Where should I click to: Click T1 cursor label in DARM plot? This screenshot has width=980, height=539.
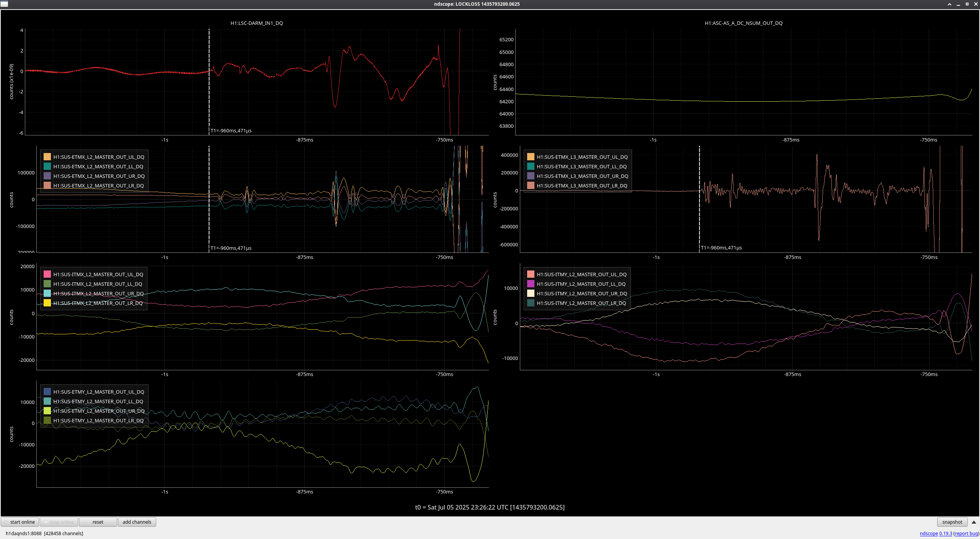click(231, 130)
